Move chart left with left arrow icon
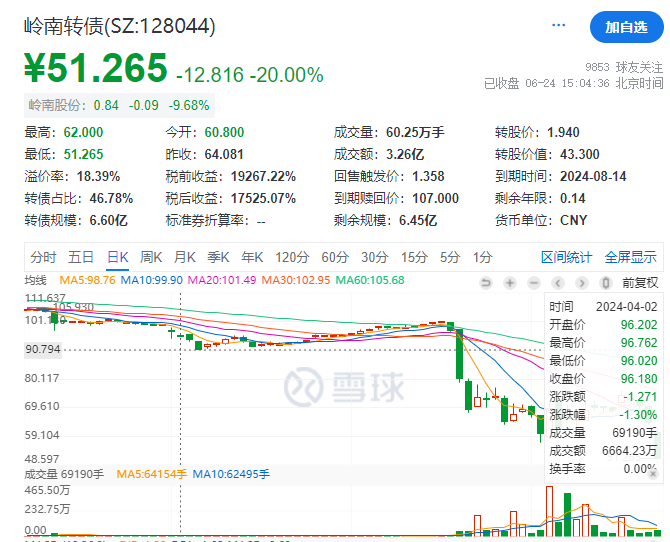670x542 pixels. click(558, 283)
